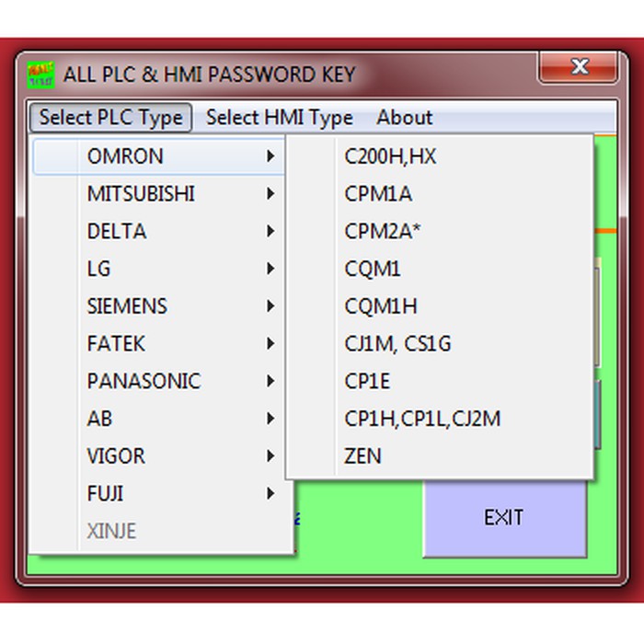Screen dimensions: 644x644
Task: Pick CQM1H from the submenu
Action: click(x=440, y=306)
